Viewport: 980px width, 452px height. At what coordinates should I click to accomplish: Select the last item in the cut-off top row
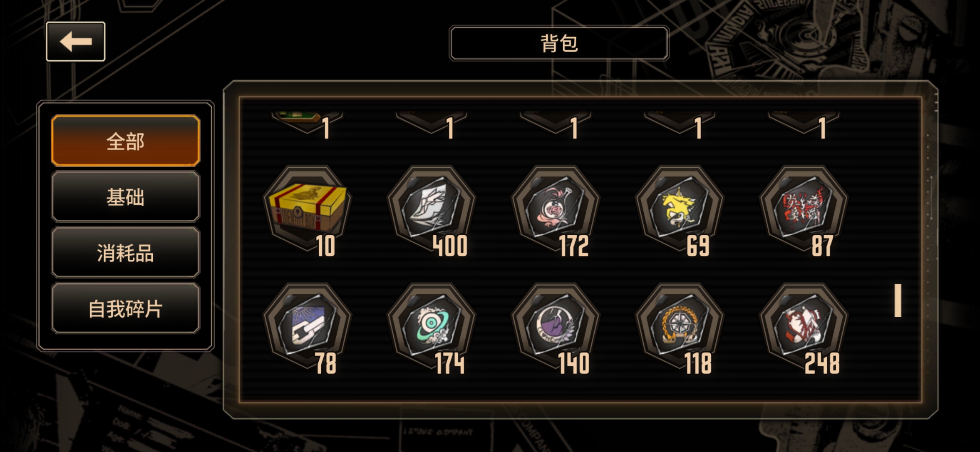(804, 123)
